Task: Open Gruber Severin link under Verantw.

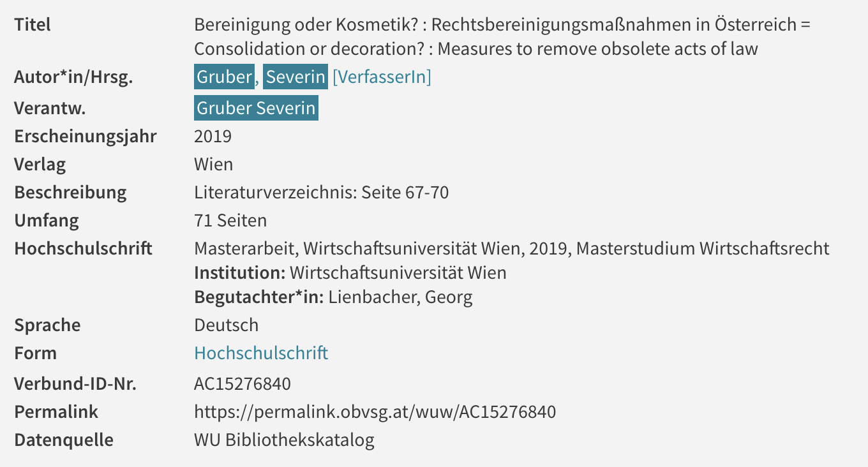Action: [x=256, y=108]
